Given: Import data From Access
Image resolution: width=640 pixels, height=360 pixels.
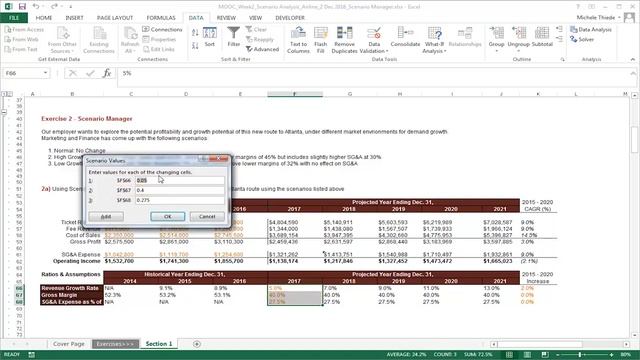Looking at the screenshot, I should pos(24,29).
